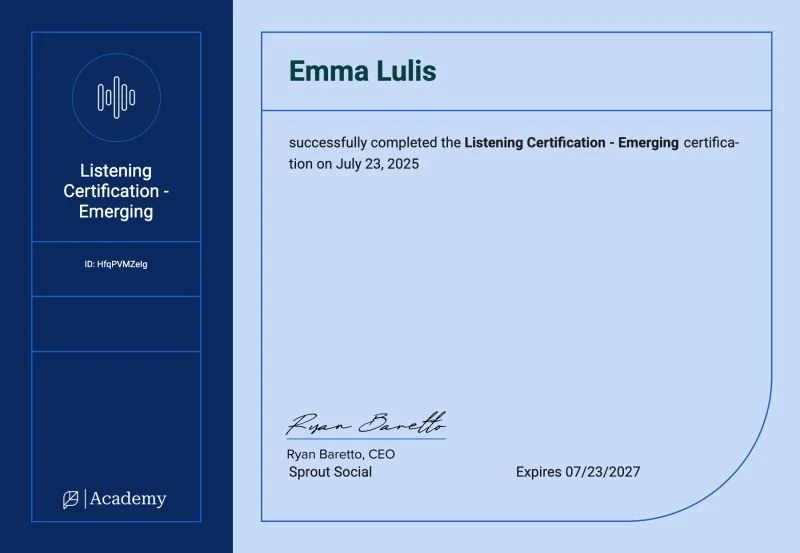
Task: Click the Academy wordmark text
Action: point(128,499)
